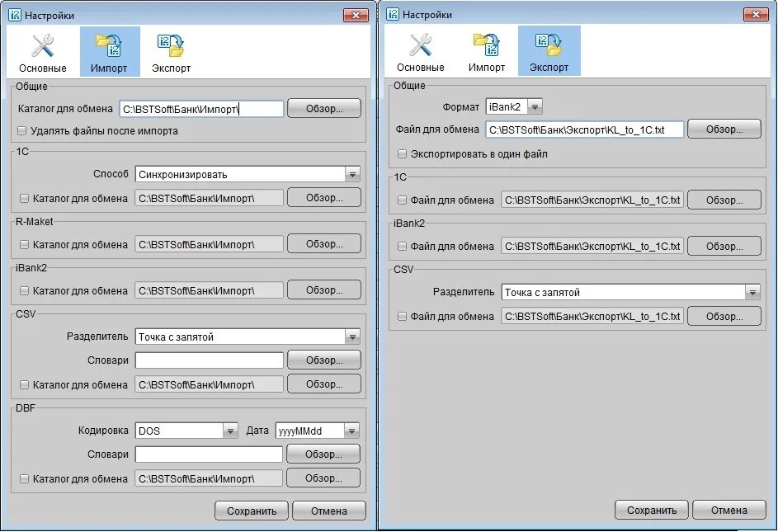778x532 pixels.
Task: Enable DBF 'Каталог для обмена' checkbox
Action: point(24,479)
